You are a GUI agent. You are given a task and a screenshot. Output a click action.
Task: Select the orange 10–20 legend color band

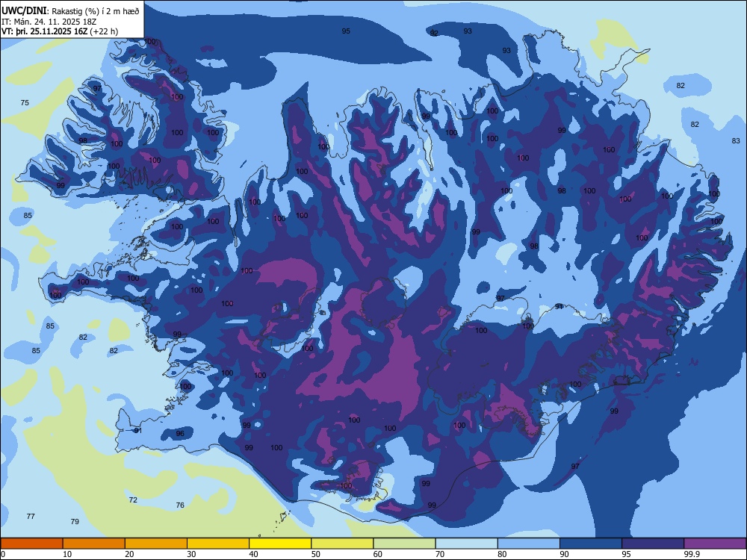pos(94,544)
